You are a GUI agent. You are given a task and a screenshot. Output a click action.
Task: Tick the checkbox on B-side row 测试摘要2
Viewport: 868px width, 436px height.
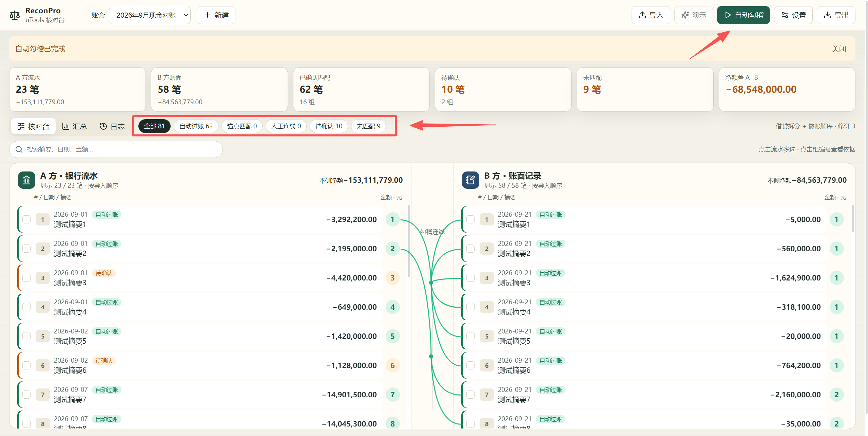470,249
